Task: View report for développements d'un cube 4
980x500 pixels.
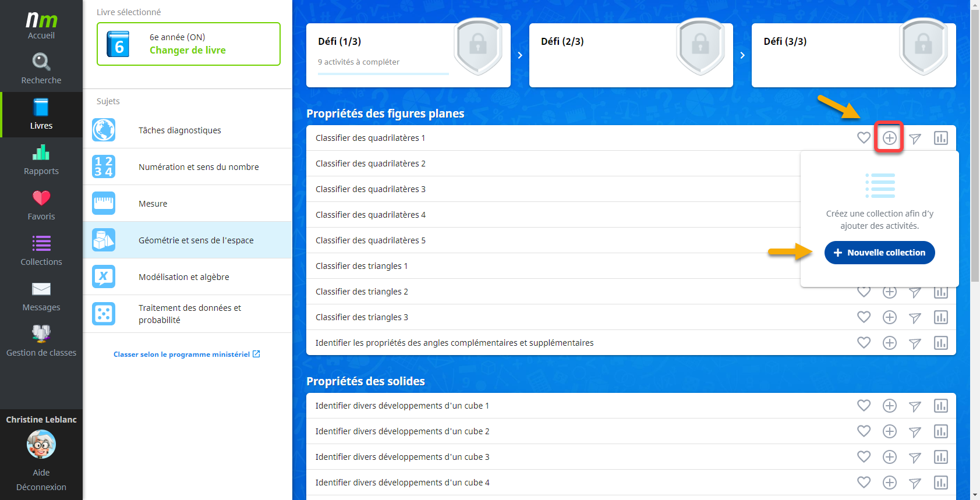Action: [940, 483]
